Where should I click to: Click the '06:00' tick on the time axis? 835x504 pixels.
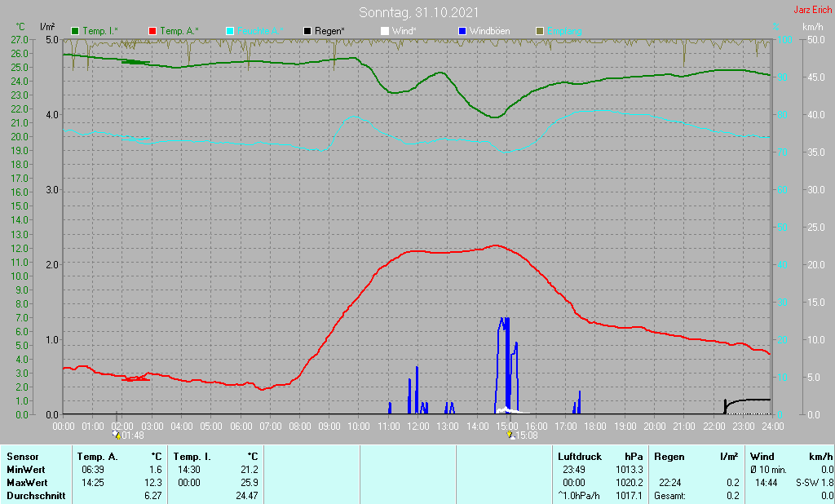pyautogui.click(x=241, y=427)
